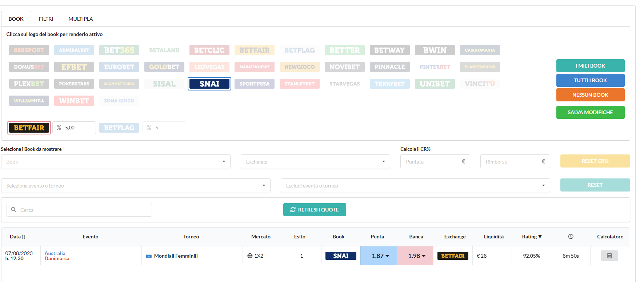
Task: Activate the BET365 book logo
Action: pos(119,50)
